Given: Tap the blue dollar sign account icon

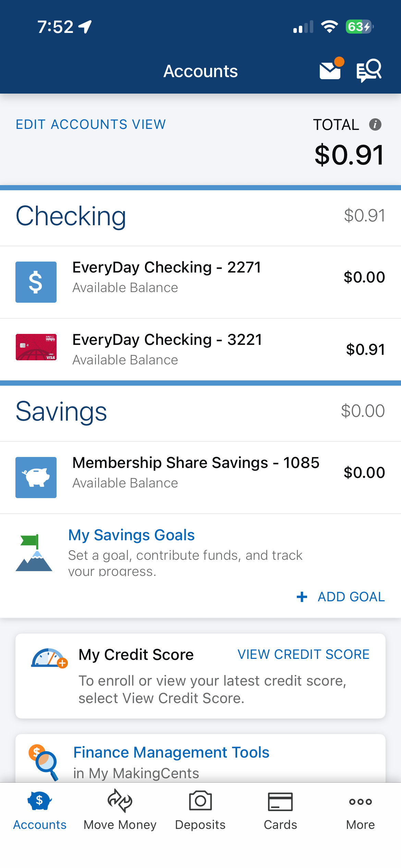Looking at the screenshot, I should [36, 282].
